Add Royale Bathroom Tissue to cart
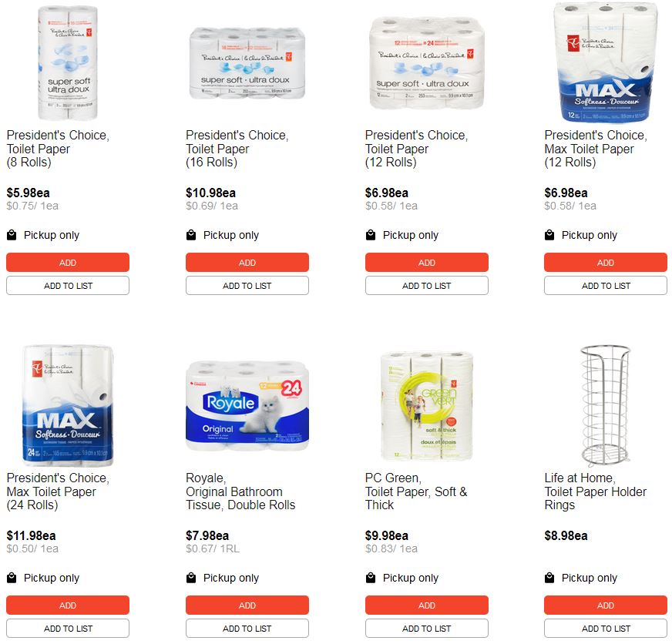 [x=247, y=605]
